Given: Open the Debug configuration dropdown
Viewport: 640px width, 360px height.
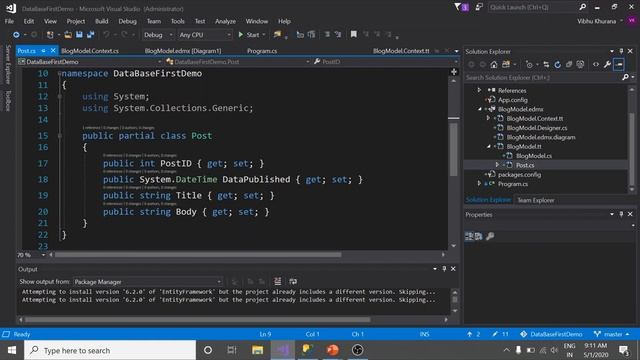Looking at the screenshot, I should pos(158,35).
